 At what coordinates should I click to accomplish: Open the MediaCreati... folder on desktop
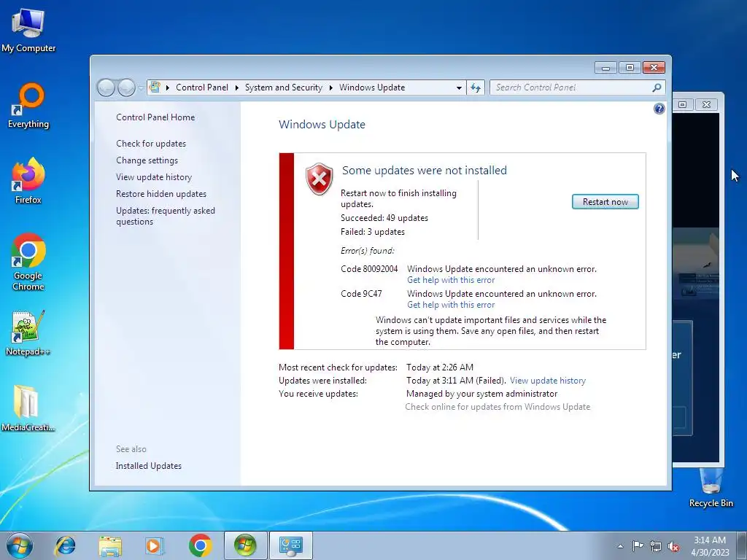point(28,408)
